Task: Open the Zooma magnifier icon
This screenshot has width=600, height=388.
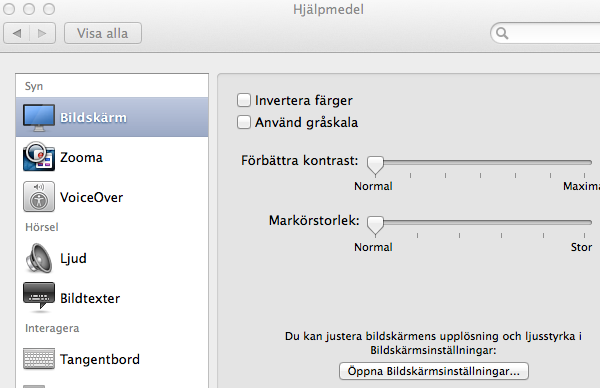Action: point(39,157)
